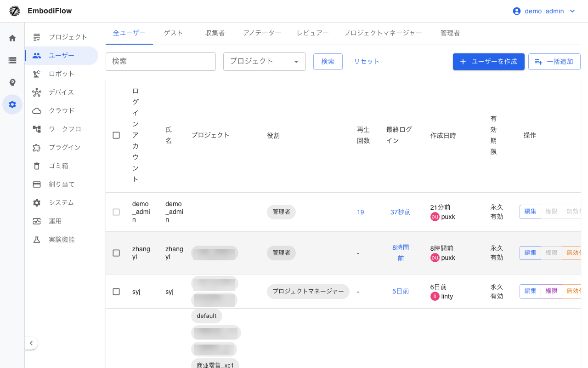The image size is (588, 368).
Task: Click the クラウド cloud icon
Action: pyautogui.click(x=37, y=110)
